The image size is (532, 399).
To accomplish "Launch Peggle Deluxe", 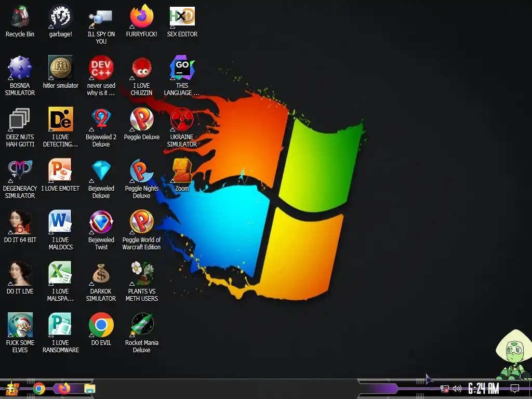I will (141, 119).
